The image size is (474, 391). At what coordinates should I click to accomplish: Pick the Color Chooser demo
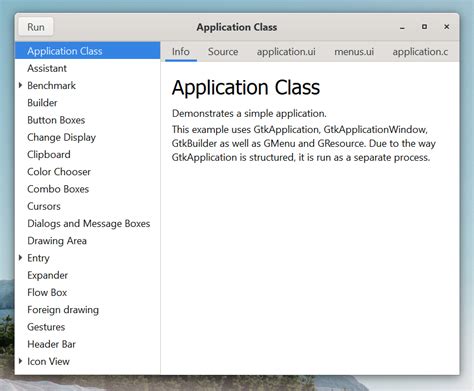coord(87,172)
